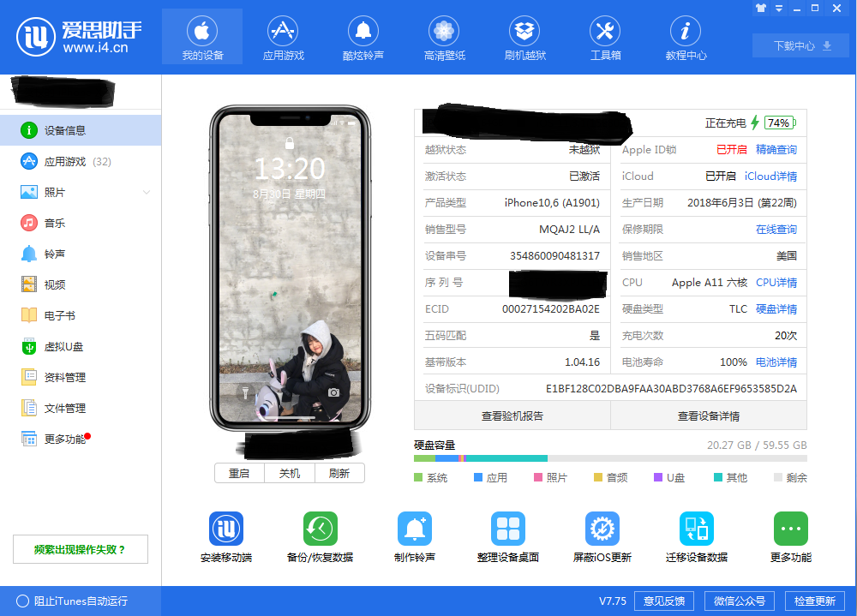Click the 重启 restart button
Image resolution: width=857 pixels, height=616 pixels.
tap(239, 473)
